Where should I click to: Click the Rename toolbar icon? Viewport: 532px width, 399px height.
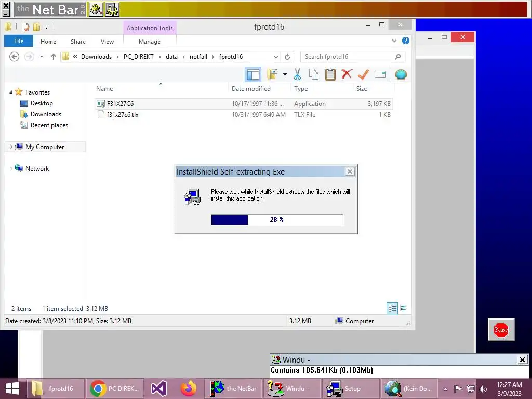380,74
